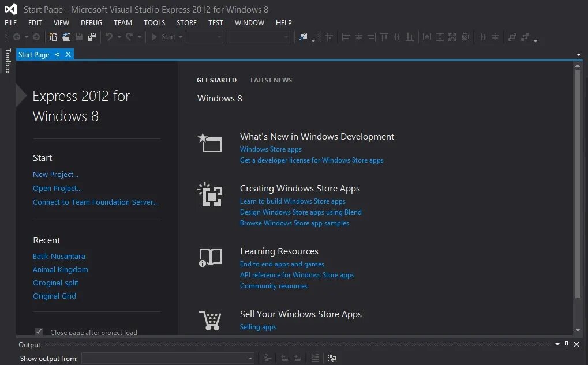Click the Bring to Front toolbar icon
588x365 pixels.
(x=512, y=37)
